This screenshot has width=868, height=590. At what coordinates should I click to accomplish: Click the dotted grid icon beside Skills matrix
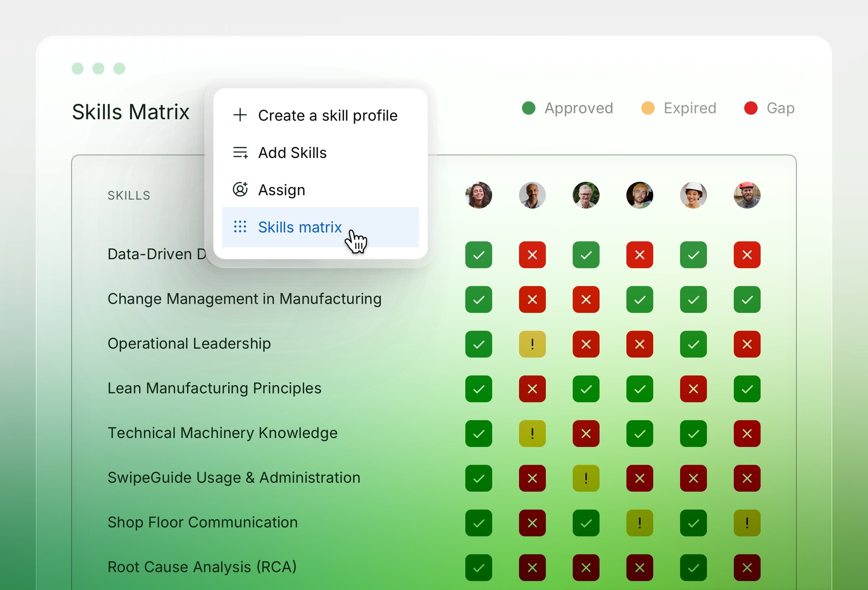(240, 226)
